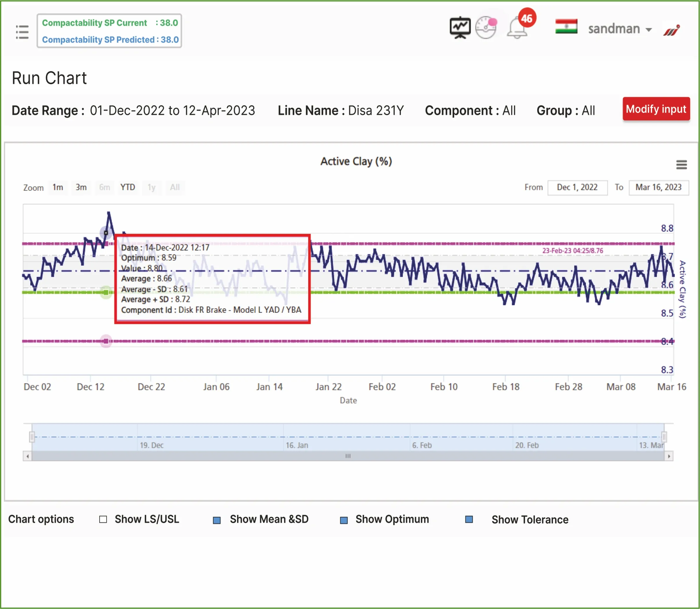Select the 3m zoom button

81,187
